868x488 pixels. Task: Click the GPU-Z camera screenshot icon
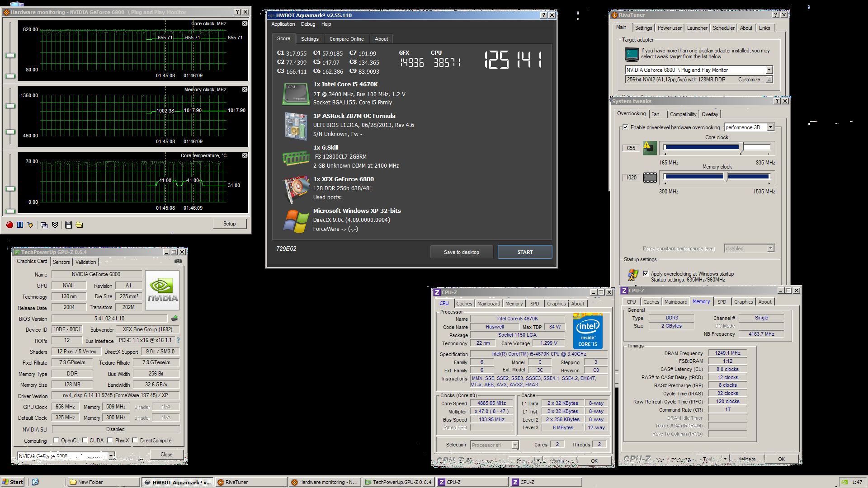178,261
